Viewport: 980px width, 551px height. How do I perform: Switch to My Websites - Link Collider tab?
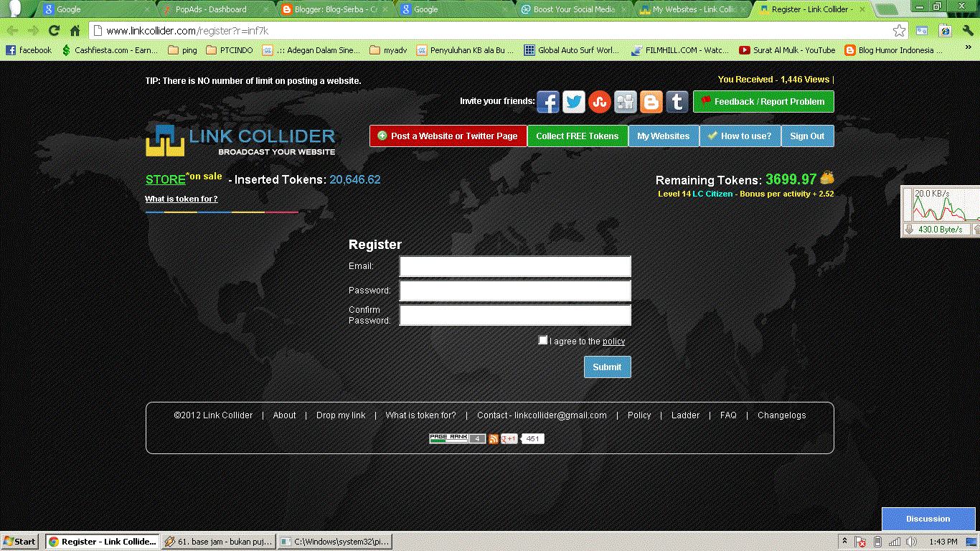tap(694, 9)
